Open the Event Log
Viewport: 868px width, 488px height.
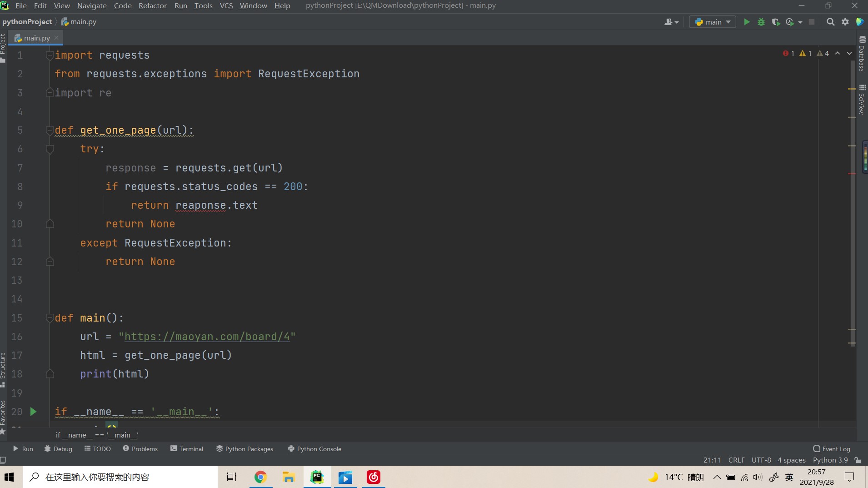click(832, 448)
